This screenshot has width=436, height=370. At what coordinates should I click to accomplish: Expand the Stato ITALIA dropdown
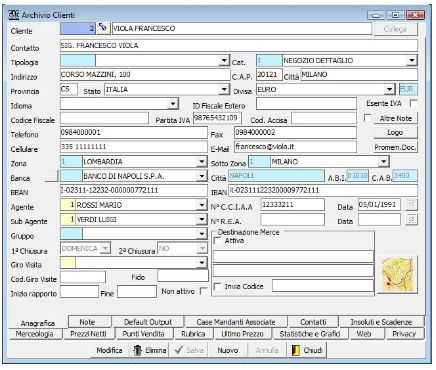tap(224, 89)
